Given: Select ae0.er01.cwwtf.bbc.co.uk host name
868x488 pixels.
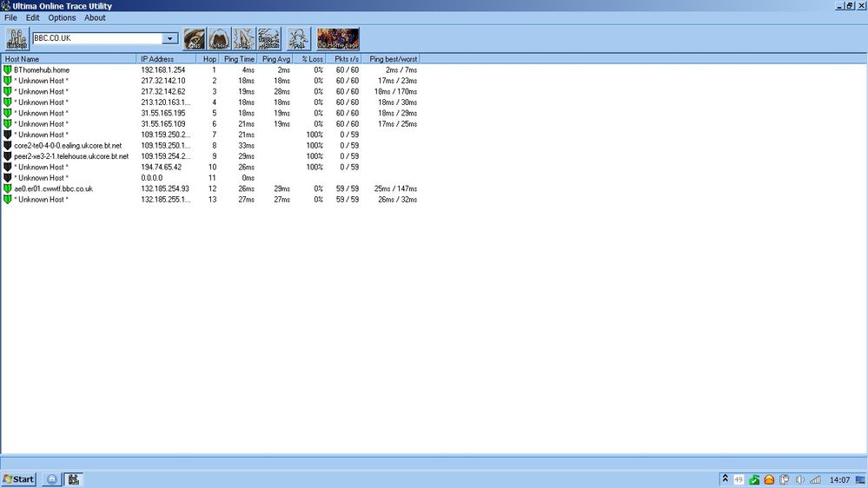Looking at the screenshot, I should [x=54, y=188].
